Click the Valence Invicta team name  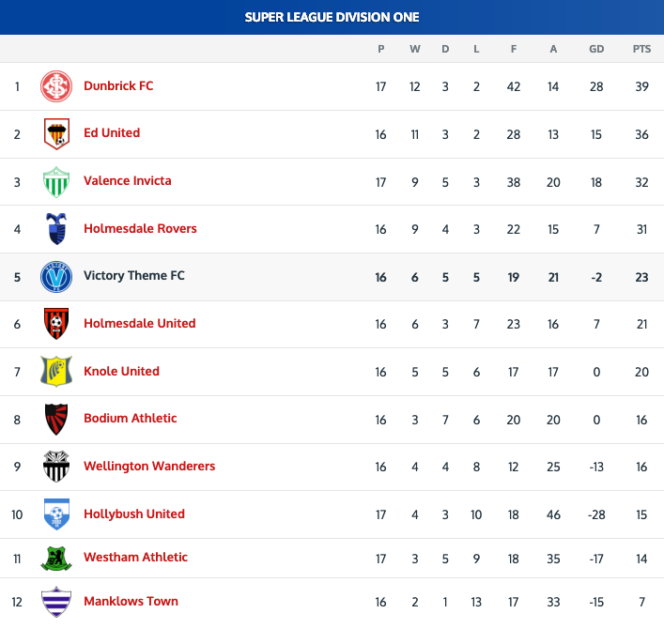point(128,180)
